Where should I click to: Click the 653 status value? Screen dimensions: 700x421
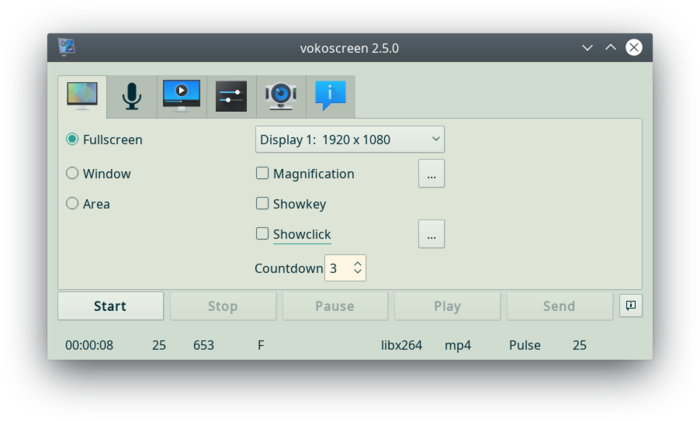click(204, 345)
